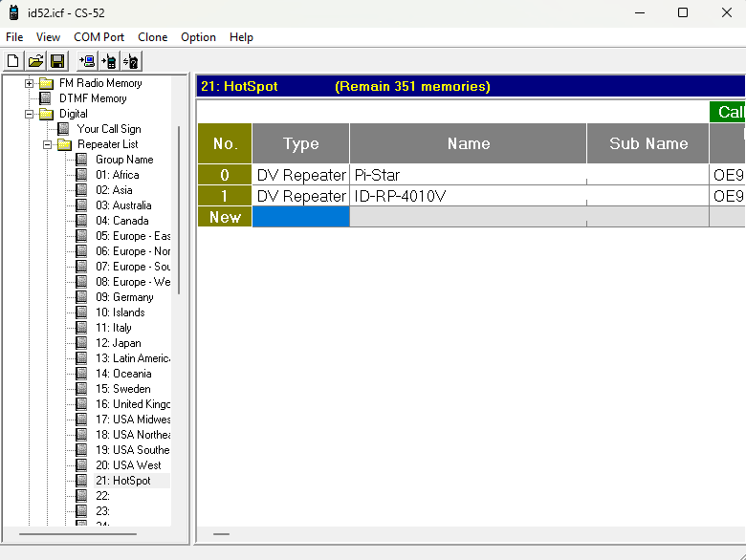Select 18: USA Northeast group
The width and height of the screenshot is (746, 560).
[x=133, y=435]
